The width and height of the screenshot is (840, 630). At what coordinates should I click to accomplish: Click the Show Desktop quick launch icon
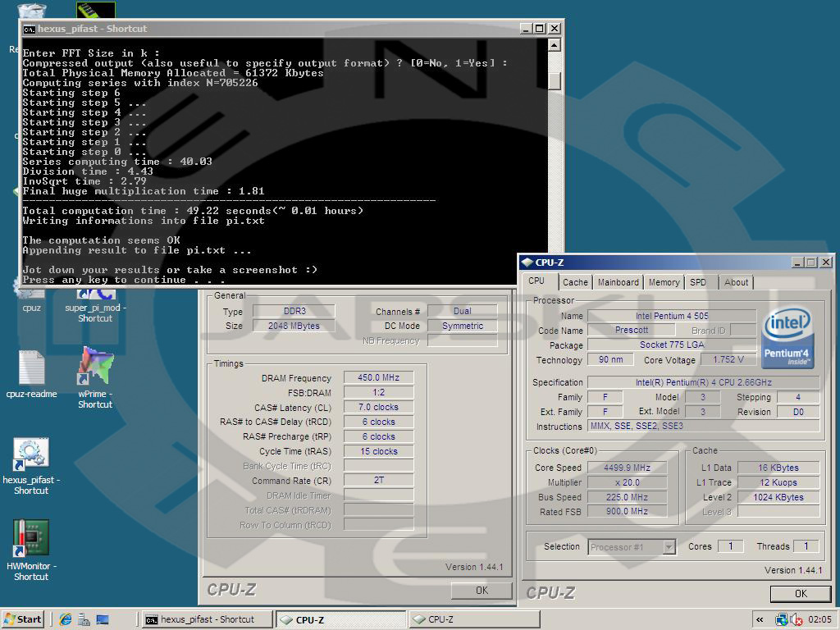[x=103, y=620]
